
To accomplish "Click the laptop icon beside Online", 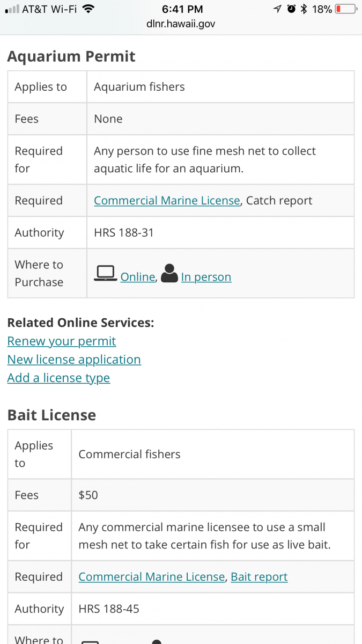I will [x=106, y=273].
